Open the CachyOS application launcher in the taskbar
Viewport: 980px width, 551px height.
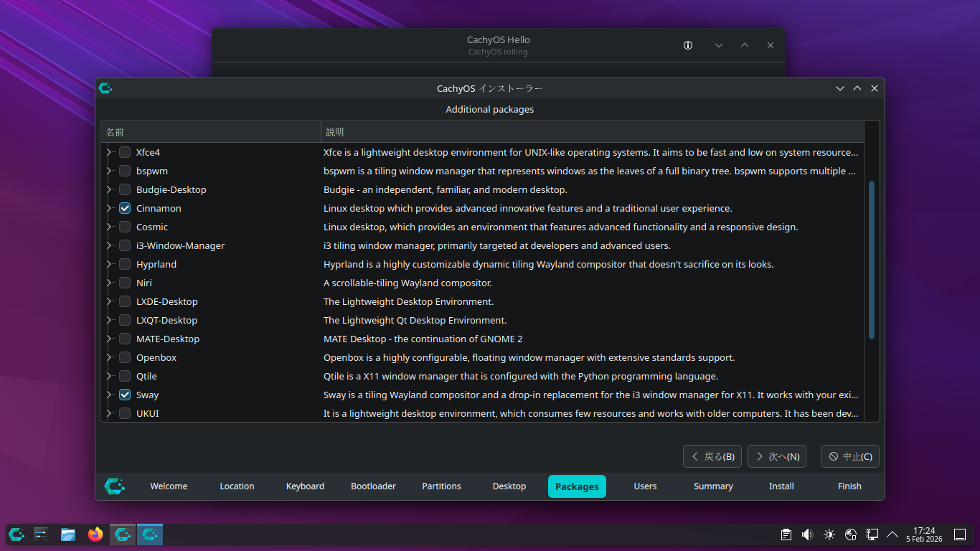click(17, 534)
